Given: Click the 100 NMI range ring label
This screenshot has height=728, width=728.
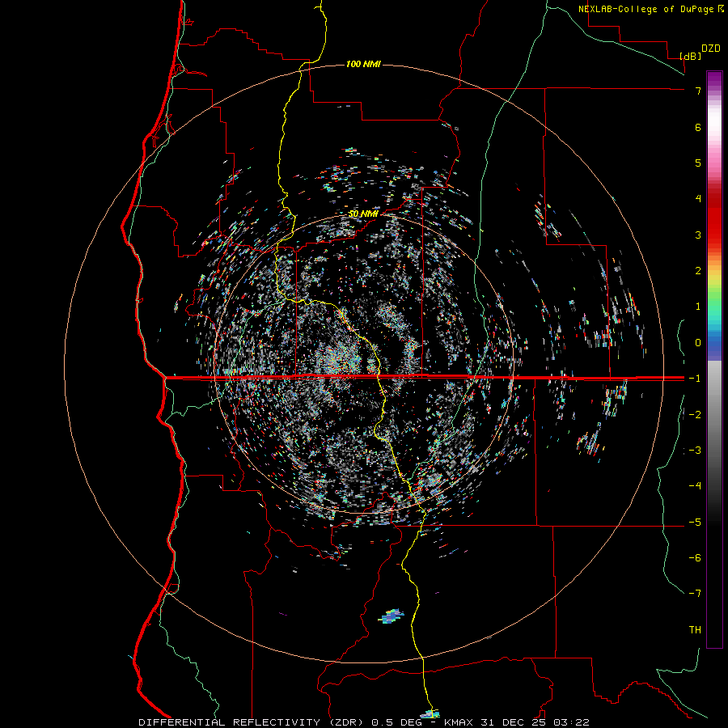Looking at the screenshot, I should coord(363,64).
